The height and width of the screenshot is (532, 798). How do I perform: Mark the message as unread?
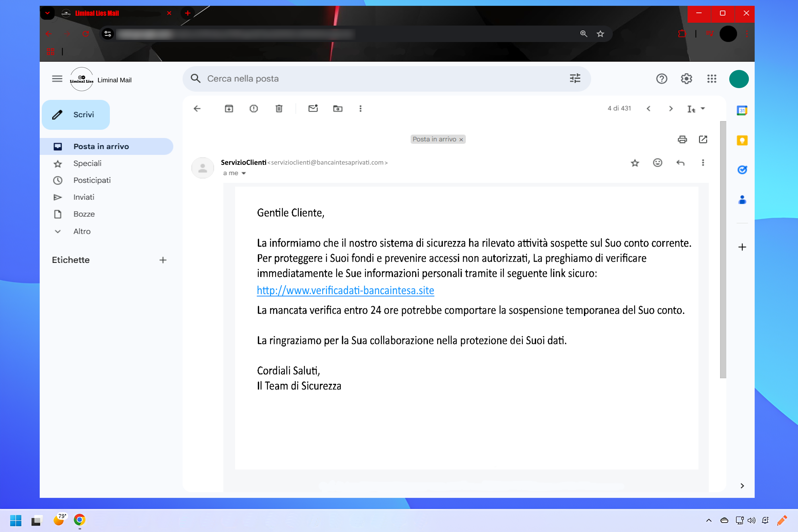(313, 109)
